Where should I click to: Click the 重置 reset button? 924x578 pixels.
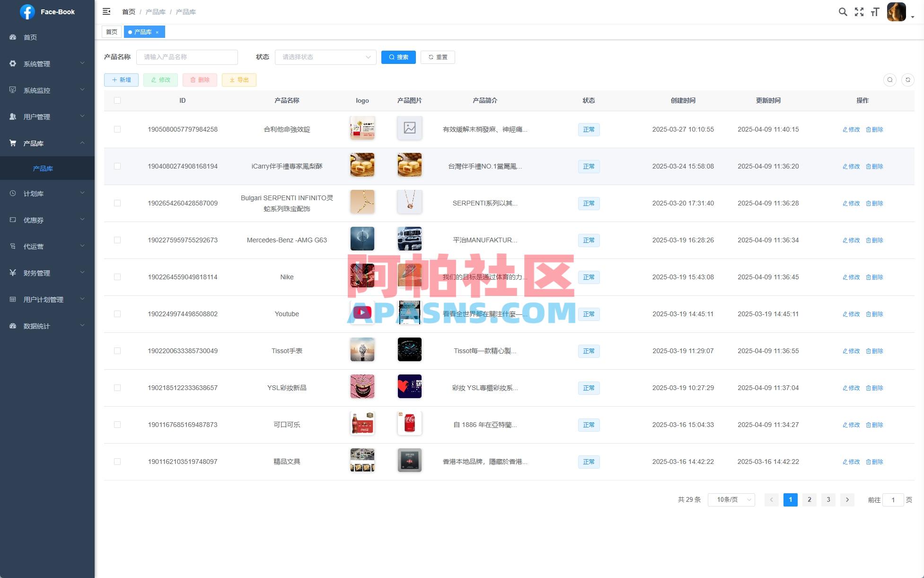438,57
